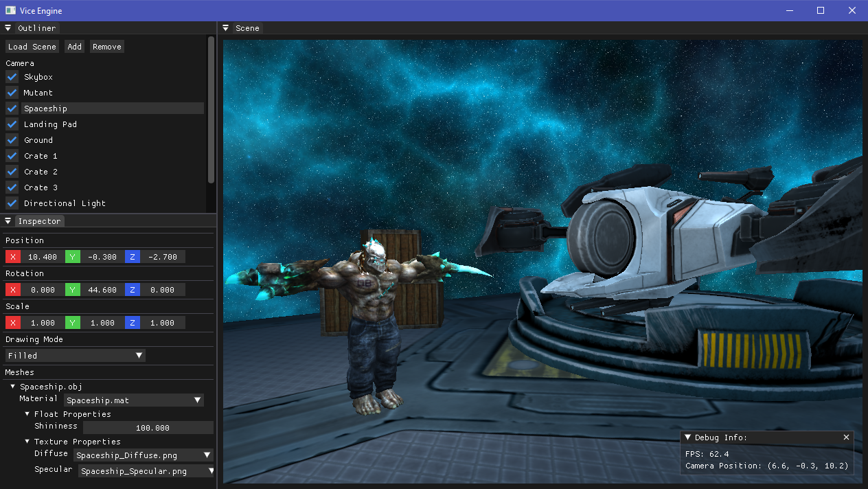
Task: Collapse the Float Properties section
Action: point(27,414)
